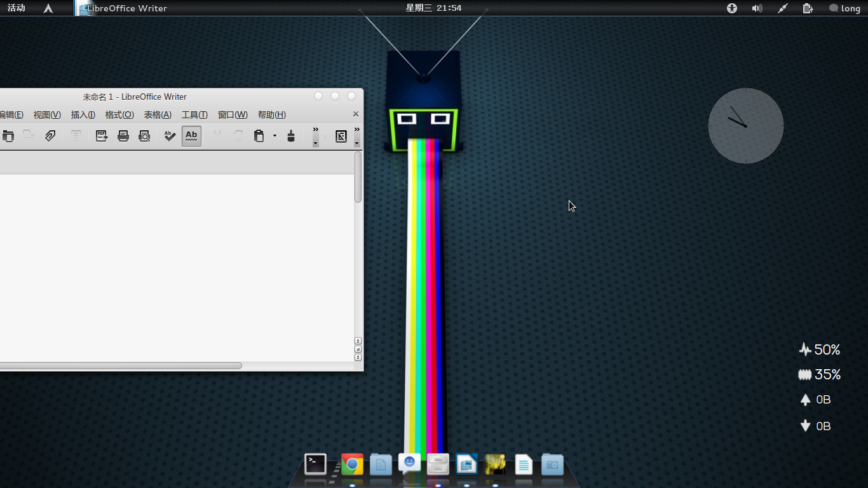This screenshot has height=488, width=868.
Task: Open the accessibility menu icon
Action: tap(732, 8)
